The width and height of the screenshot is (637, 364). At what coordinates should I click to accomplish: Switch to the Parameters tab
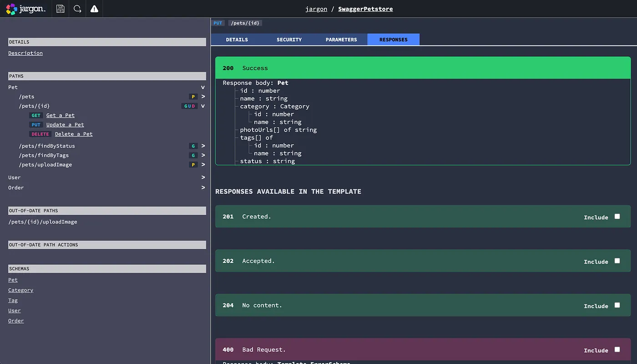(x=341, y=39)
